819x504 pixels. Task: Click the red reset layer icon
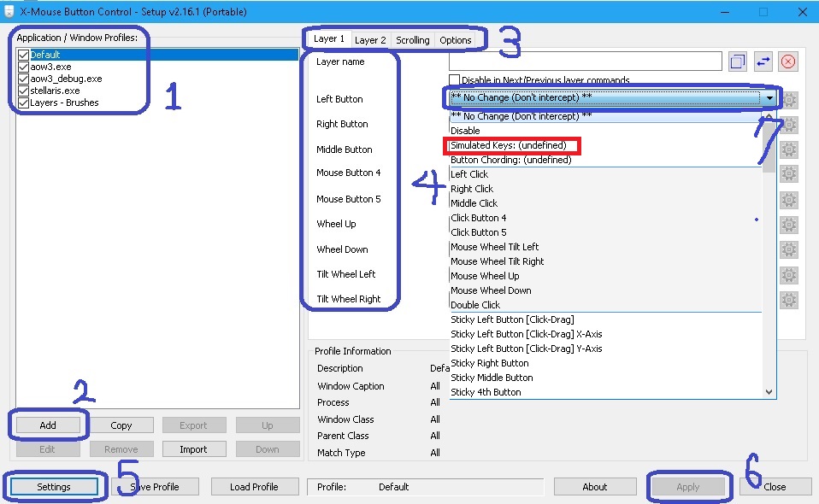click(x=788, y=62)
